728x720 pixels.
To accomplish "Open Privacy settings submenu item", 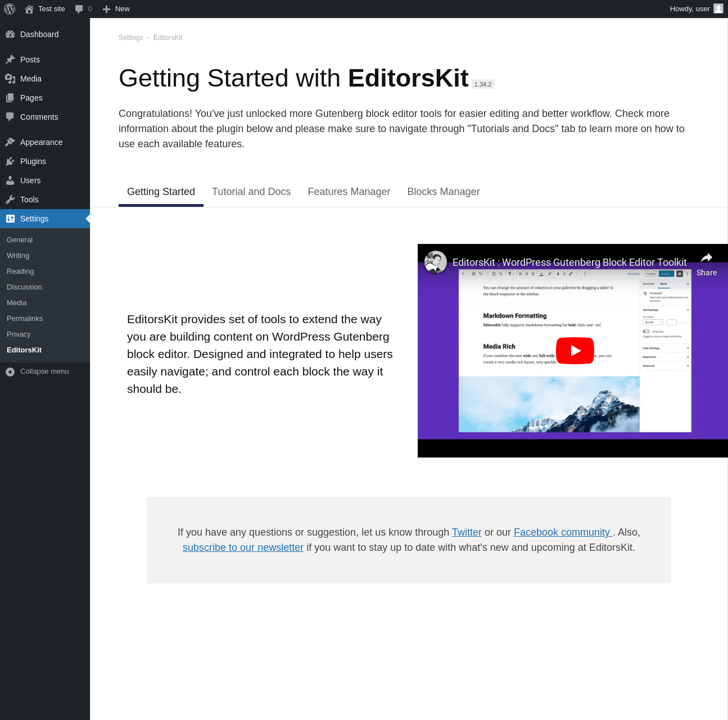I will coord(19,334).
